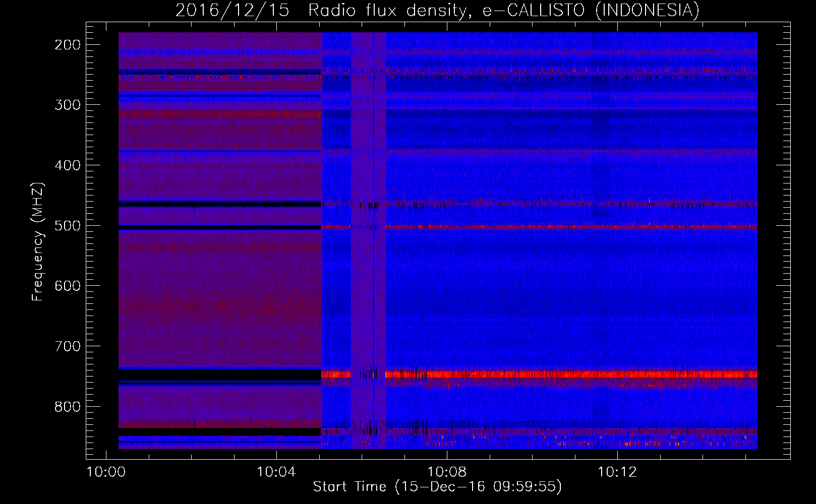Click the 600 frequency tick label

click(68, 286)
